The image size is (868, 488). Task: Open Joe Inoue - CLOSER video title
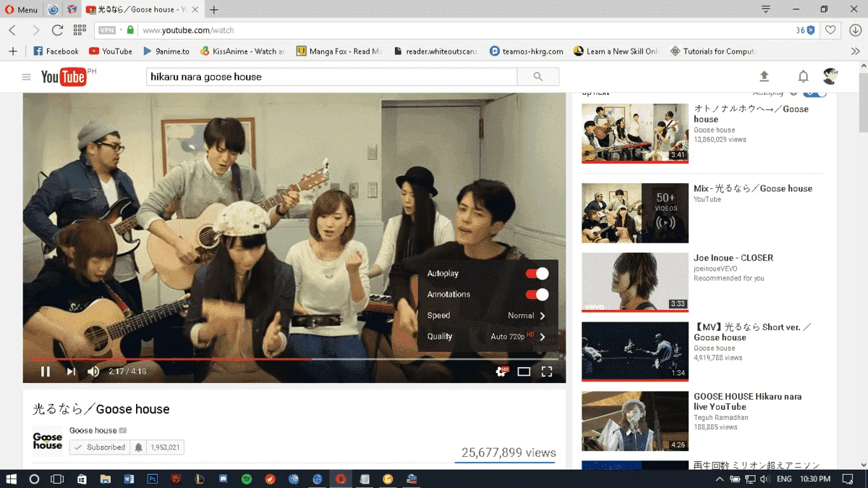(733, 258)
